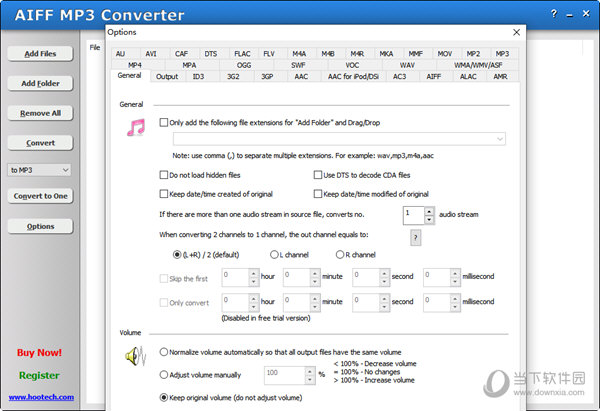Check Keep date/time modified of original
The width and height of the screenshot is (600, 411).
[318, 194]
